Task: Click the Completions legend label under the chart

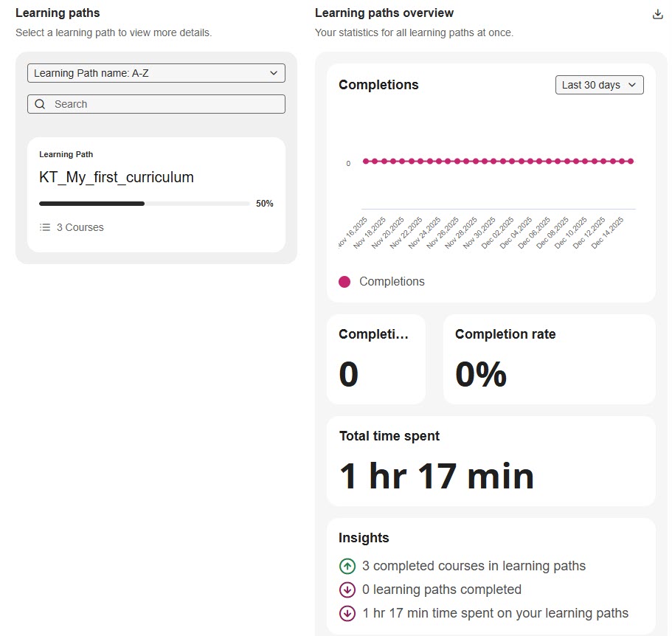Action: pos(392,281)
